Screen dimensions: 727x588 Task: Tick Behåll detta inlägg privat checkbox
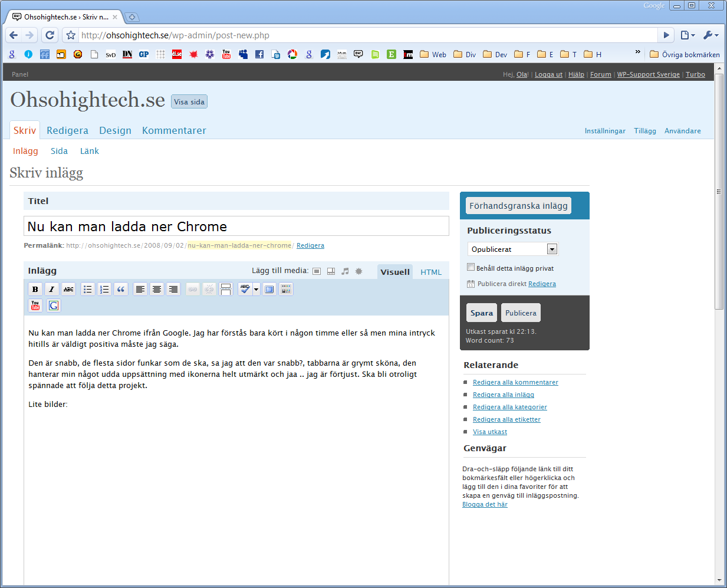point(471,267)
